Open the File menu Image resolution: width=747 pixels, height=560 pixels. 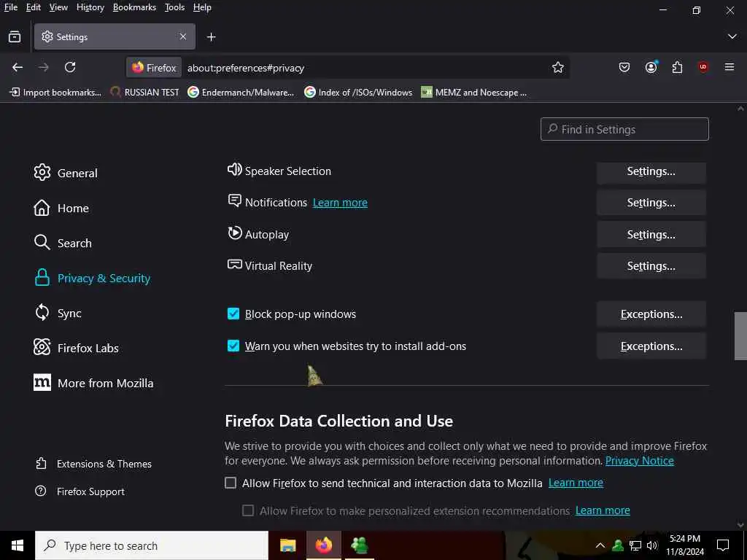[x=10, y=7]
